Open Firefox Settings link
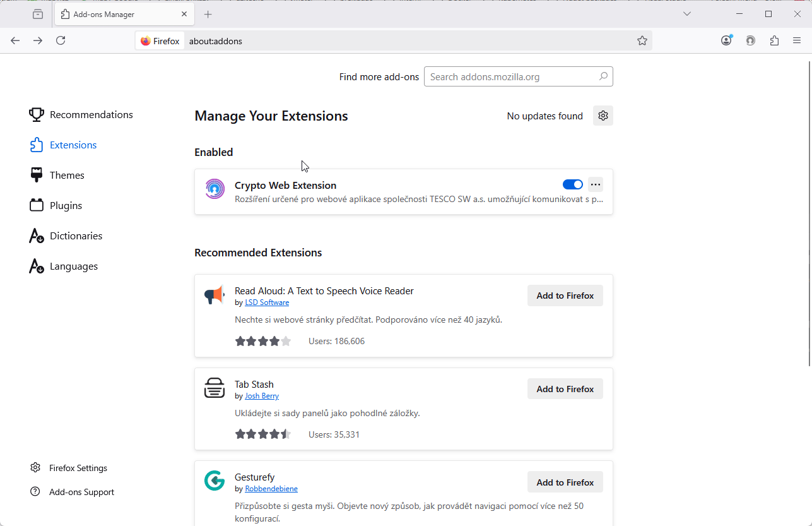Image resolution: width=812 pixels, height=526 pixels. (69, 468)
